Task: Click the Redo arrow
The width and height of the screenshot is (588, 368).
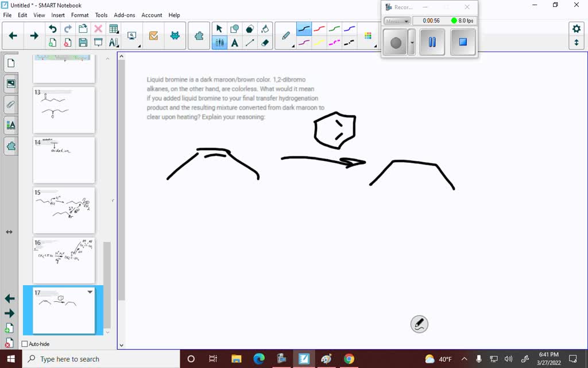Action: pos(68,28)
